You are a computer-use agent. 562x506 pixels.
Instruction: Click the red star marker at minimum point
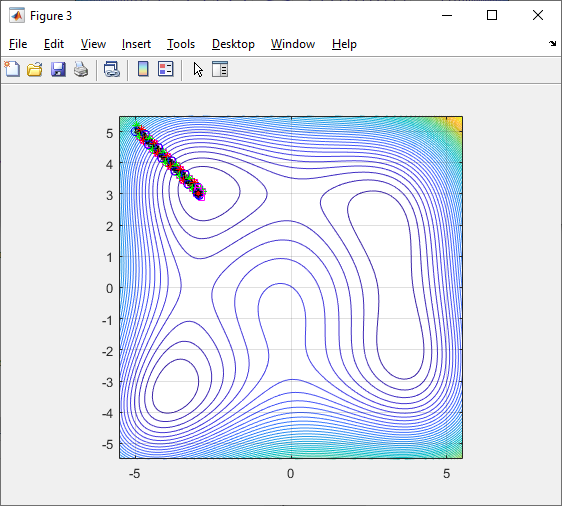[198, 194]
